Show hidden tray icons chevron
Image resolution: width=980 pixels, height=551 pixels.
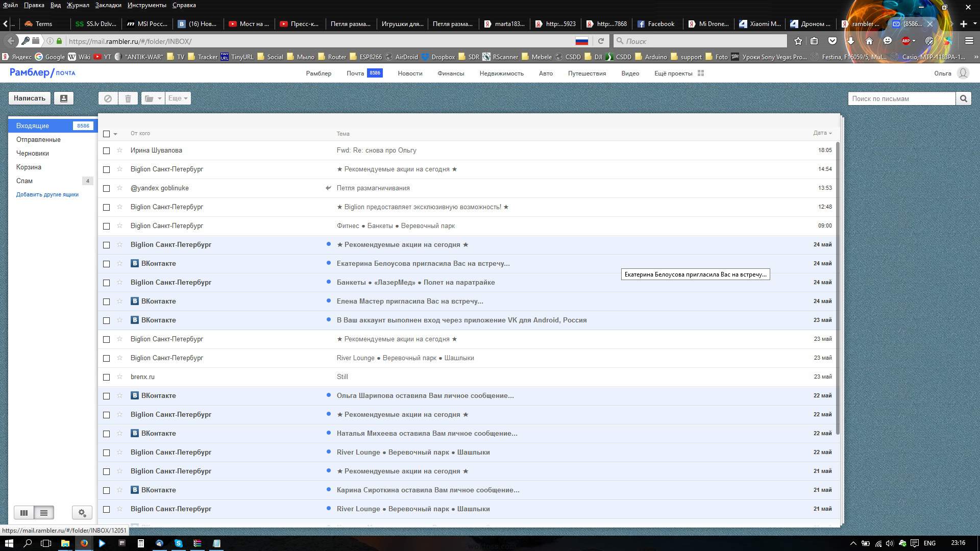(x=853, y=543)
